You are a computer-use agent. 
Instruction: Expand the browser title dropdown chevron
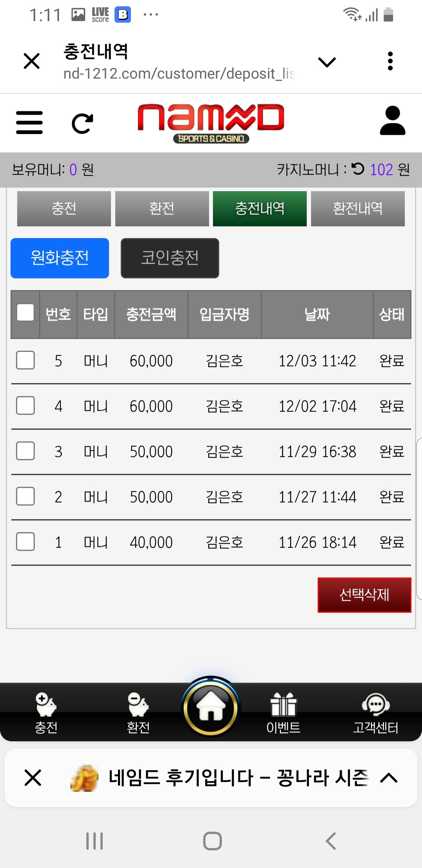[x=327, y=62]
